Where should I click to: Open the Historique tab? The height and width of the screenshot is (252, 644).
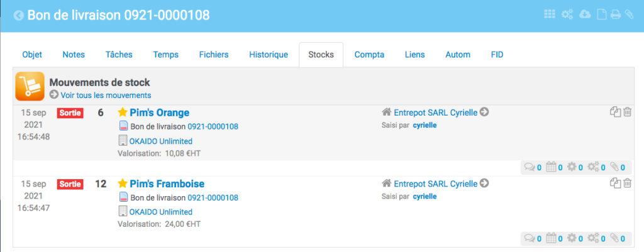pyautogui.click(x=269, y=55)
